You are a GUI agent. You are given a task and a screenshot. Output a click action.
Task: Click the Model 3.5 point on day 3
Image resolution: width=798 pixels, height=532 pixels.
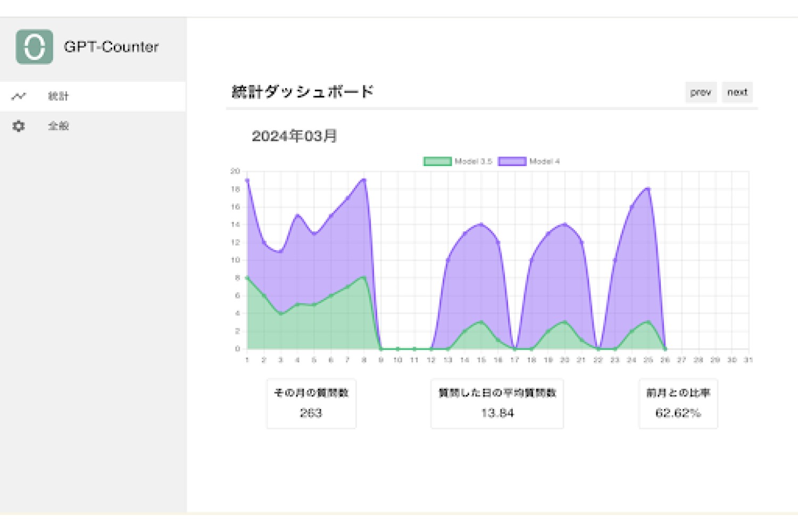click(x=280, y=313)
